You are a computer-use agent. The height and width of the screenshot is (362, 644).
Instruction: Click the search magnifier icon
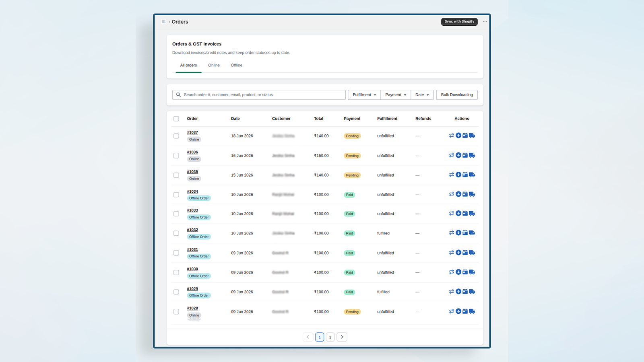pos(178,95)
